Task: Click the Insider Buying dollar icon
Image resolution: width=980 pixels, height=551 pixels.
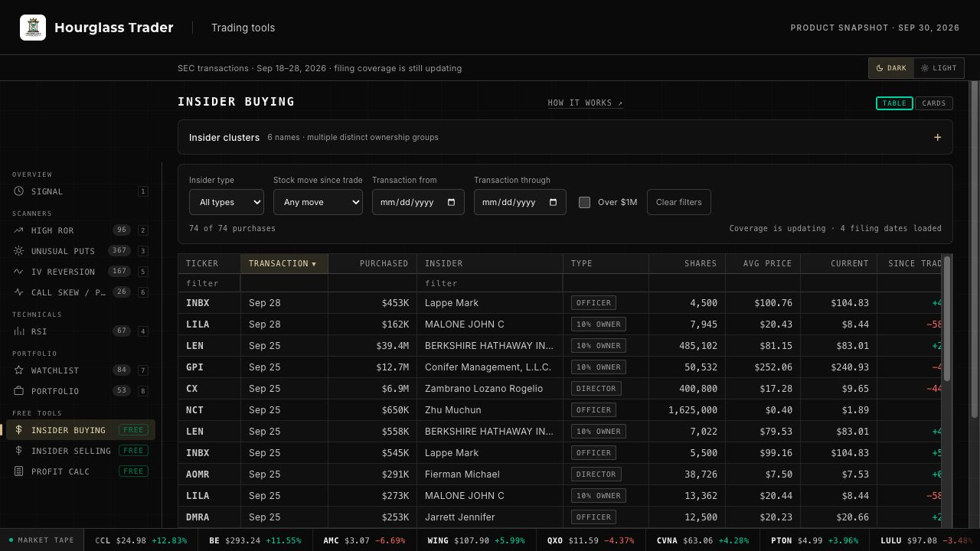Action: (x=18, y=430)
